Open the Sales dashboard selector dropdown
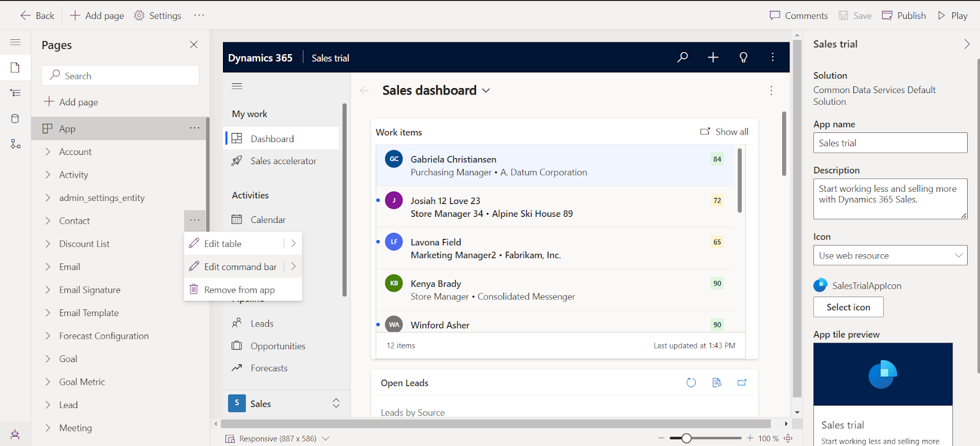This screenshot has height=446, width=980. [486, 91]
